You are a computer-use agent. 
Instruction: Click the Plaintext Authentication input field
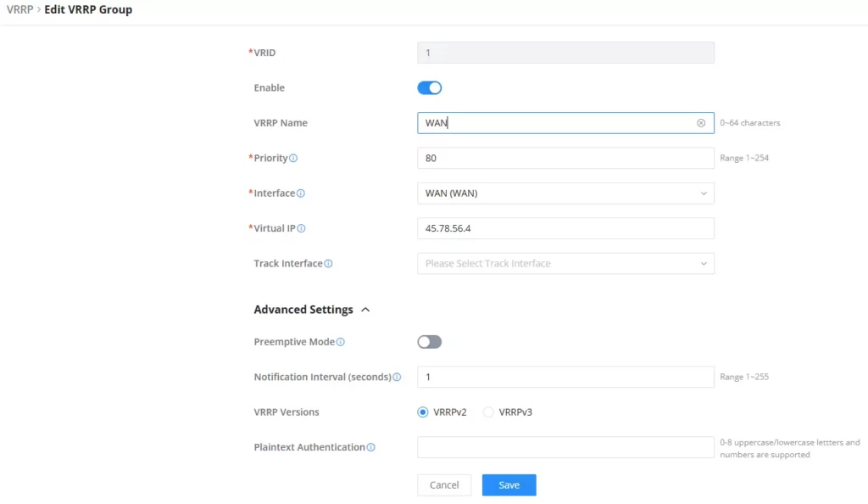tap(565, 447)
